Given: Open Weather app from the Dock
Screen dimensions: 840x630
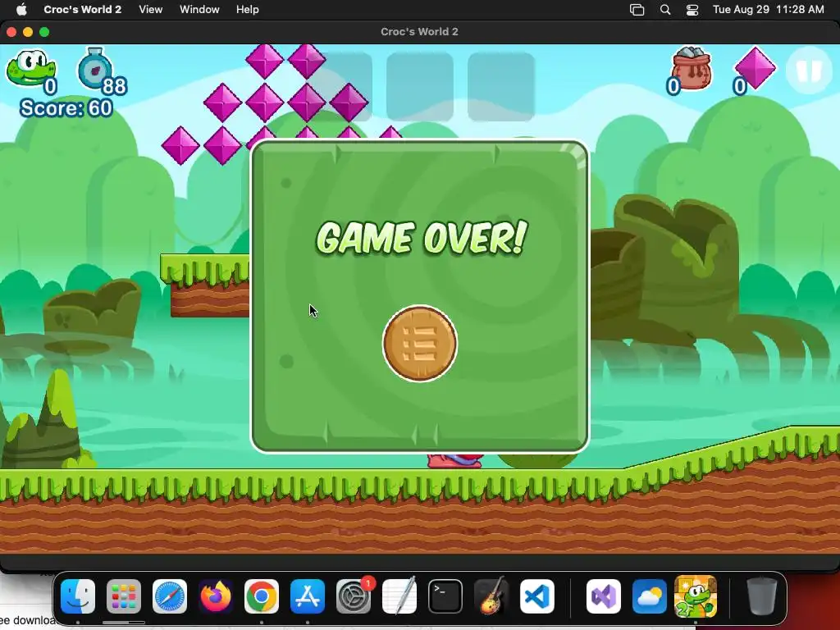Looking at the screenshot, I should point(650,596).
